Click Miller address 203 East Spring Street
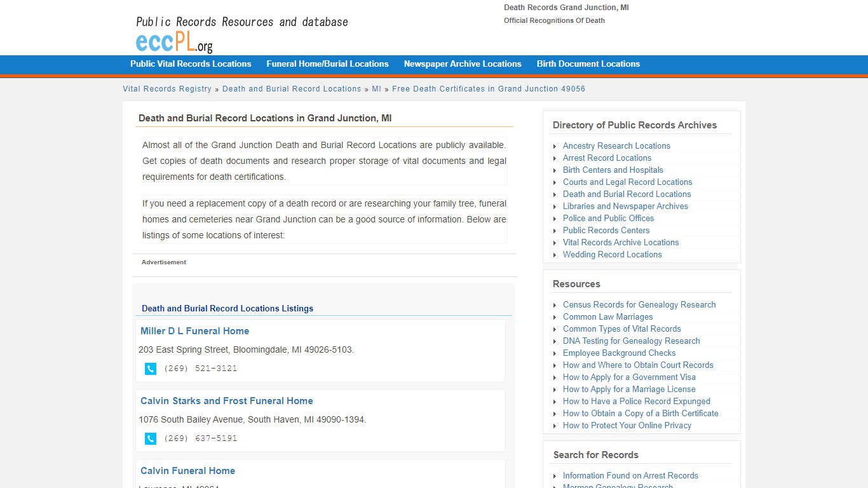This screenshot has width=868, height=488. point(246,349)
